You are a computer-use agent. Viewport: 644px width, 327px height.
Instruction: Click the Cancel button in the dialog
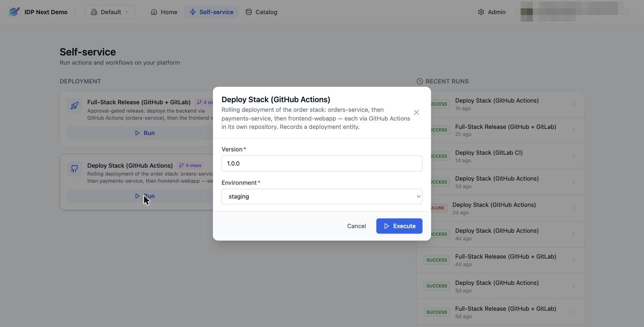point(357,226)
